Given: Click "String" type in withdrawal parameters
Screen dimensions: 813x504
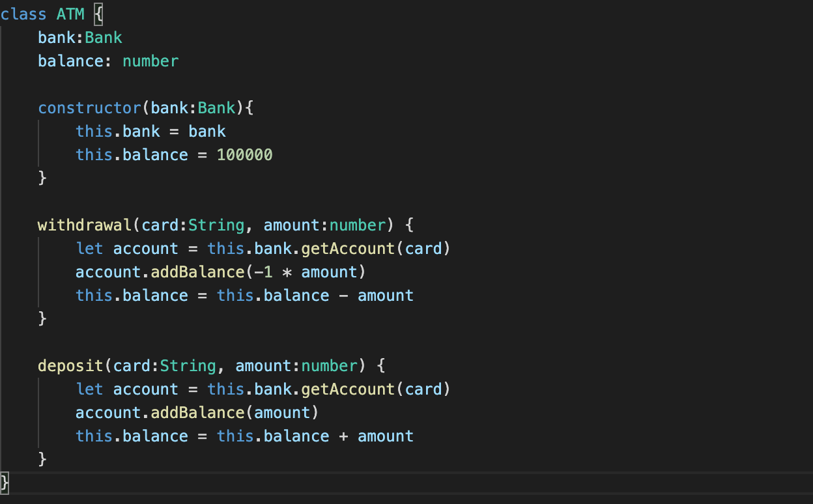Looking at the screenshot, I should (x=216, y=225).
